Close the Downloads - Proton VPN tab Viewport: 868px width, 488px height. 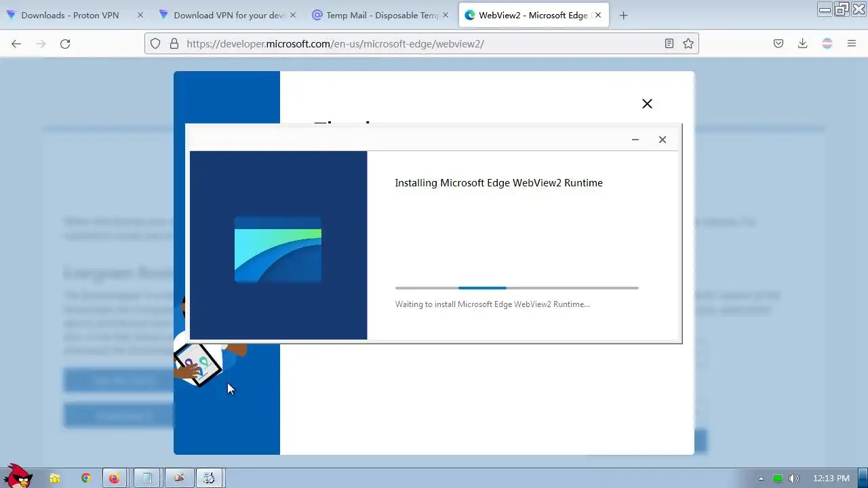[140, 15]
